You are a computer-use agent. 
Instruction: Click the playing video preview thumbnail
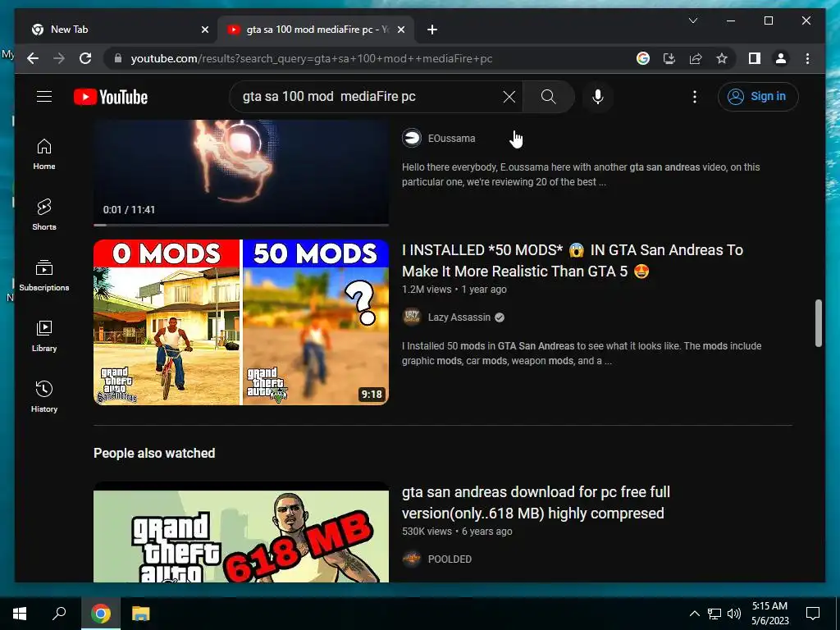click(241, 171)
